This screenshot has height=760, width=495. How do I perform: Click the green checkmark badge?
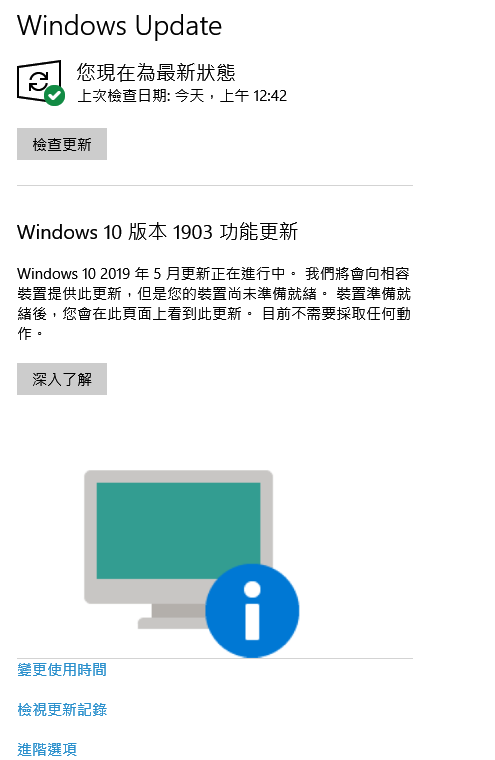pyautogui.click(x=54, y=95)
